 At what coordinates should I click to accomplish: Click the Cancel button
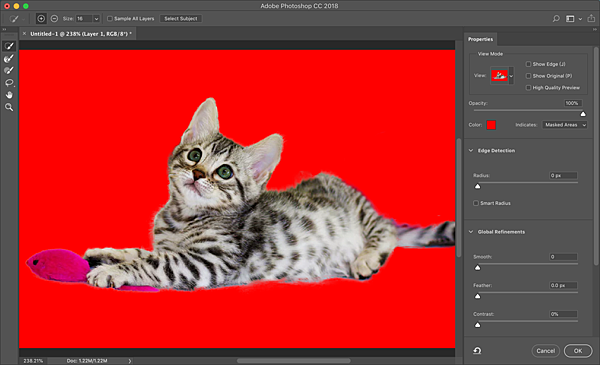click(x=545, y=350)
